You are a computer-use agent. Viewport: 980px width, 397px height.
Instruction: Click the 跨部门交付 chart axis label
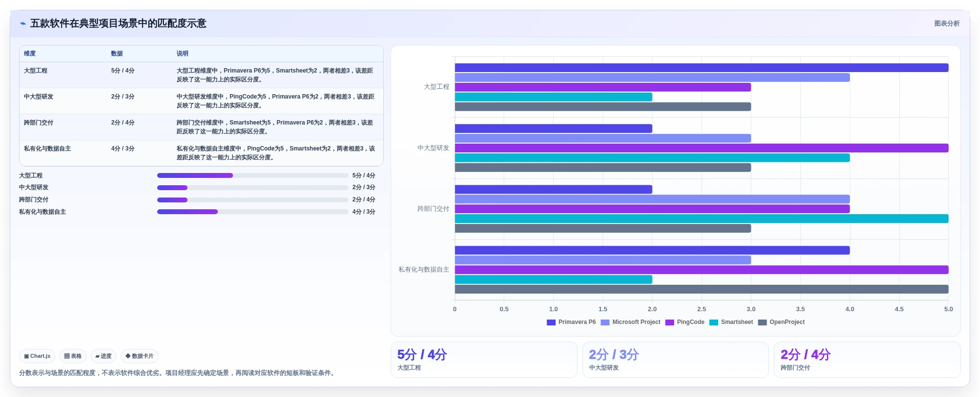point(433,209)
